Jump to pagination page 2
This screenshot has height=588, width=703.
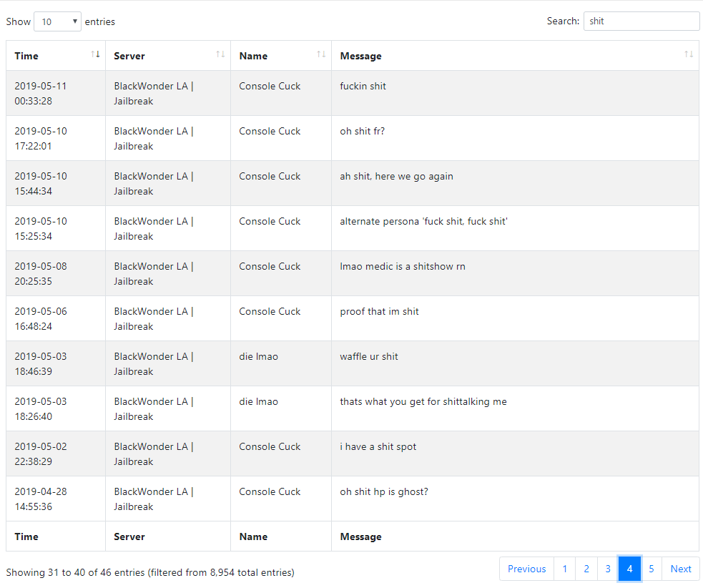pyautogui.click(x=586, y=569)
